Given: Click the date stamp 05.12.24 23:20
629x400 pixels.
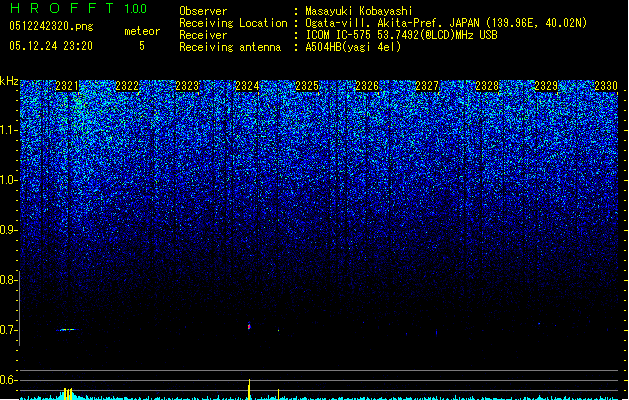Looking at the screenshot, I should coord(51,46).
